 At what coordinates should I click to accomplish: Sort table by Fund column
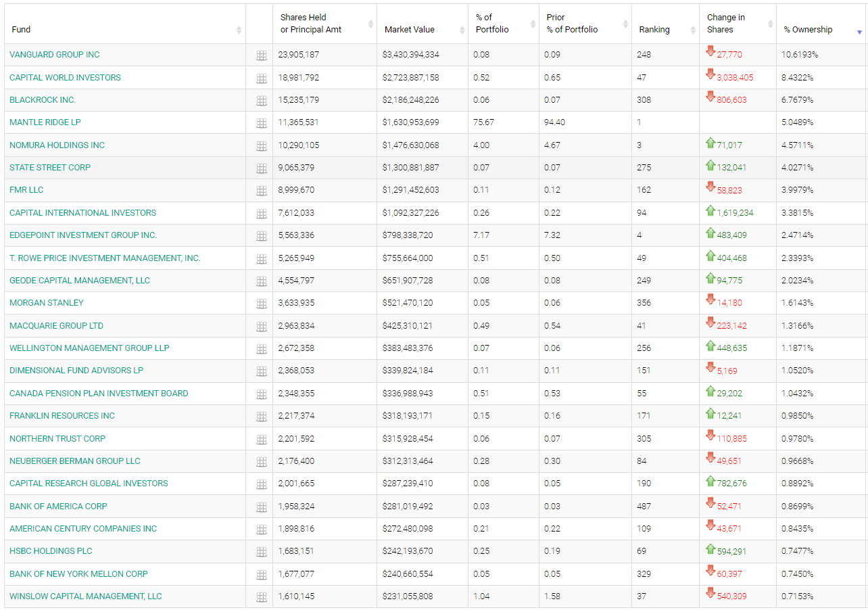click(125, 24)
